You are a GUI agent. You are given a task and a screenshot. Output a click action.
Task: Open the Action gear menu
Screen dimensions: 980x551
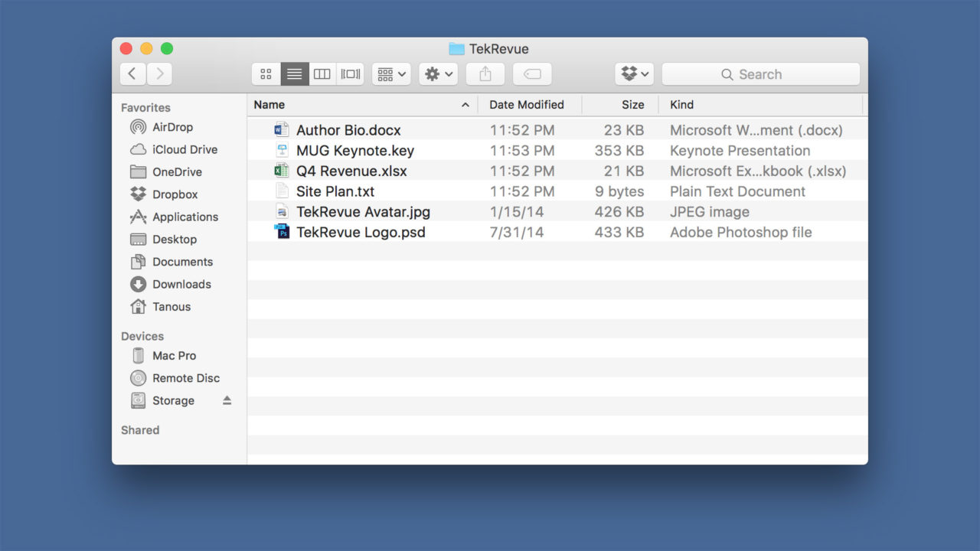439,74
